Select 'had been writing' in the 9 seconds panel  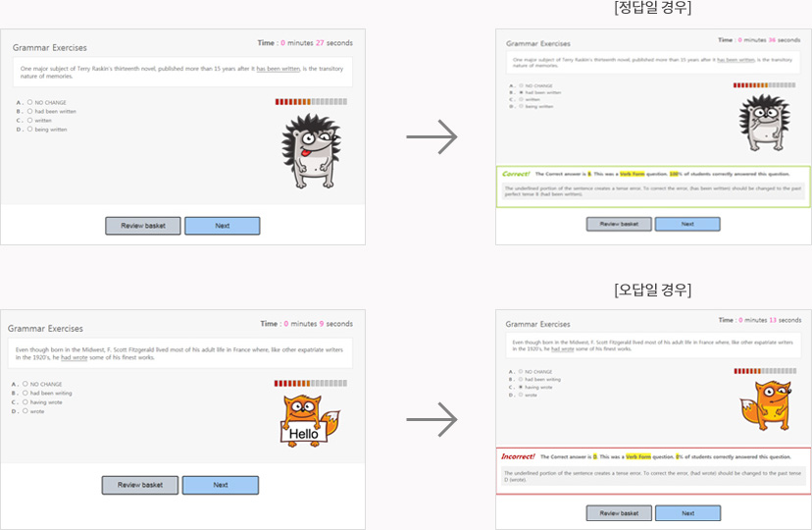pyautogui.click(x=25, y=393)
